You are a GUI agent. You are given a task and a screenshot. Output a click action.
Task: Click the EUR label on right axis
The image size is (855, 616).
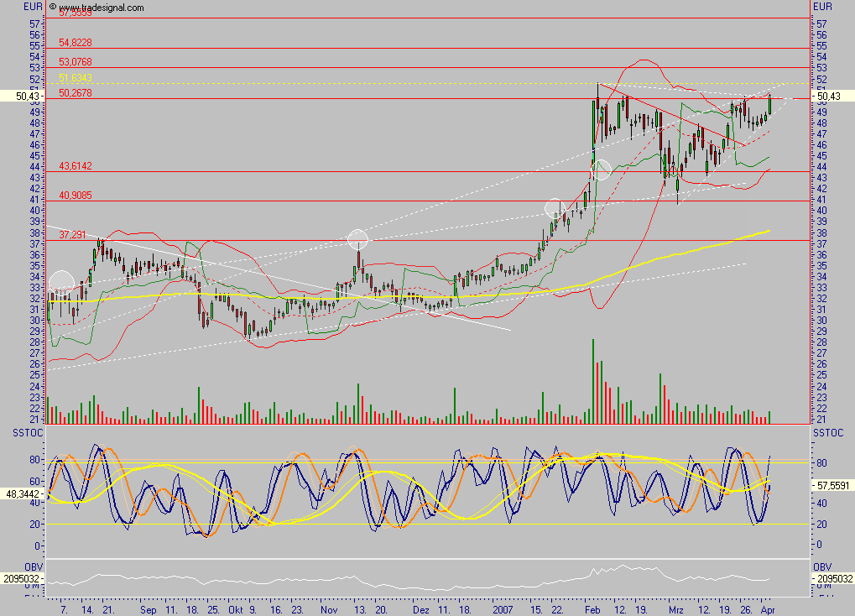click(822, 7)
